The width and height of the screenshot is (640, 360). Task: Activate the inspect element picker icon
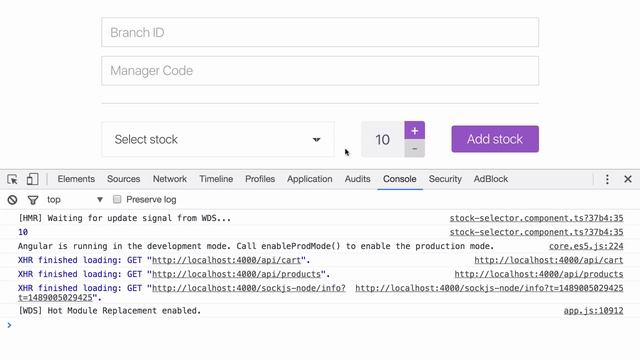click(12, 179)
